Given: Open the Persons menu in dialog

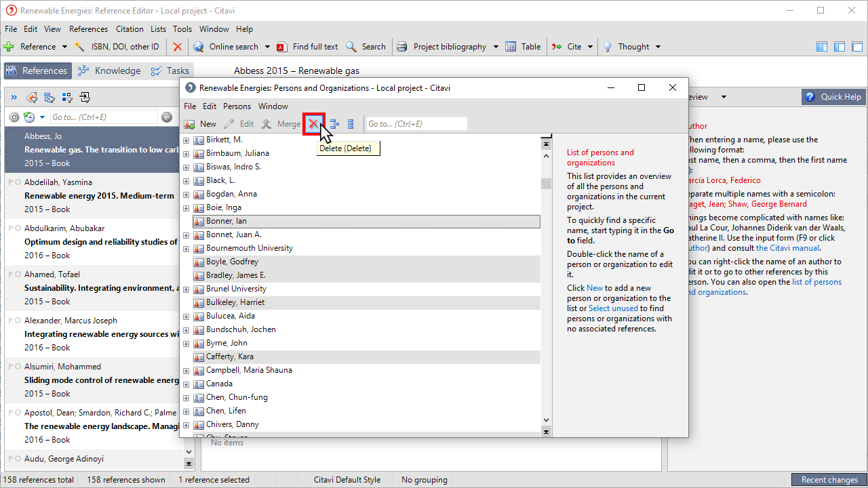Looking at the screenshot, I should (x=237, y=106).
